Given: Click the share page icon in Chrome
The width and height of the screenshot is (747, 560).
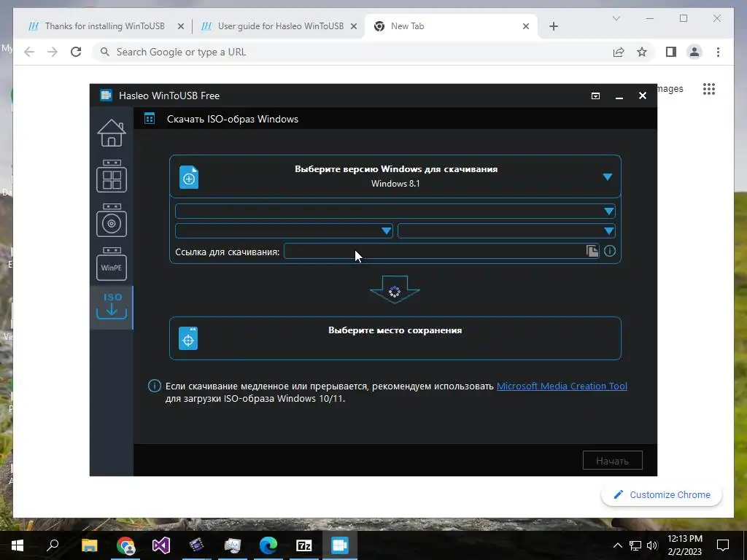Looking at the screenshot, I should [x=619, y=52].
